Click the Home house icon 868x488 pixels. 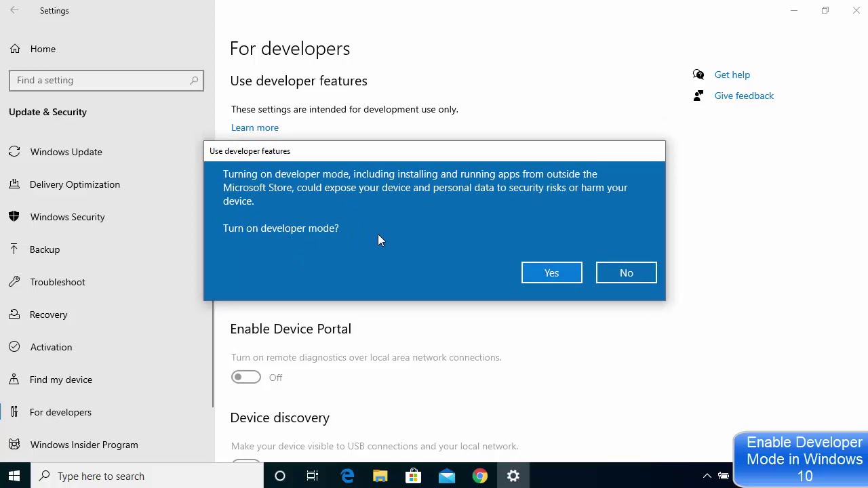point(14,49)
